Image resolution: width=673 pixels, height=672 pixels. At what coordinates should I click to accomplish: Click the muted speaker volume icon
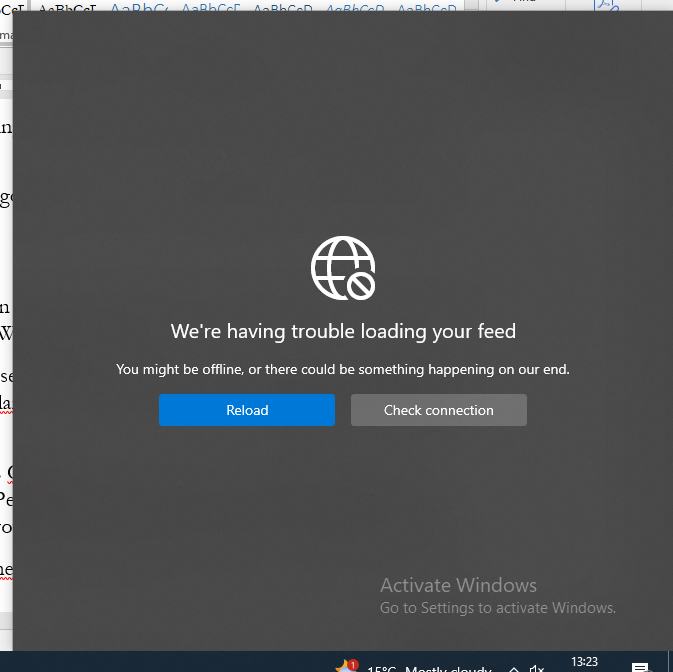(x=536, y=668)
